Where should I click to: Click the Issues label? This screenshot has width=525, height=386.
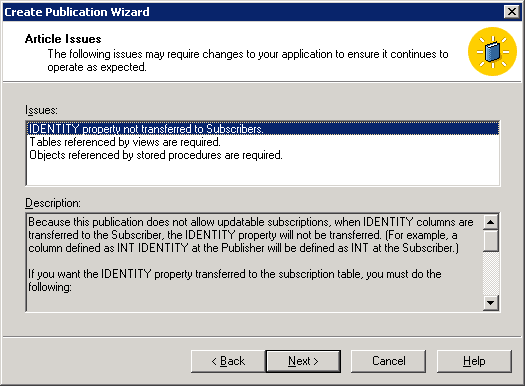click(41, 110)
